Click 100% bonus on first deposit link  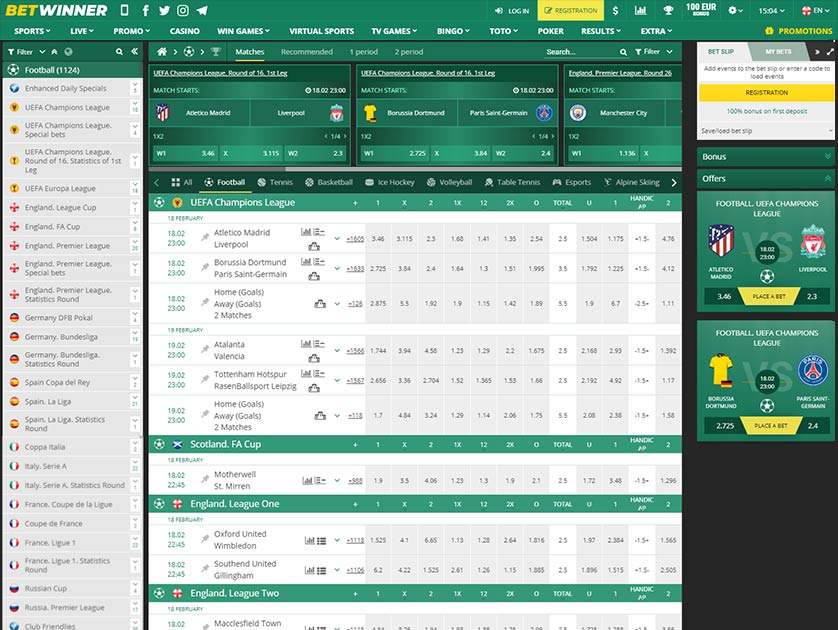click(x=766, y=111)
